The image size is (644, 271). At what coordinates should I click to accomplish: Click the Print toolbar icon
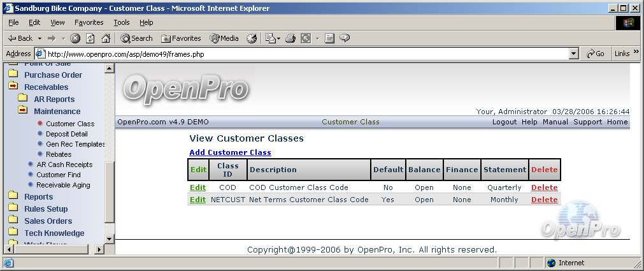click(x=290, y=38)
